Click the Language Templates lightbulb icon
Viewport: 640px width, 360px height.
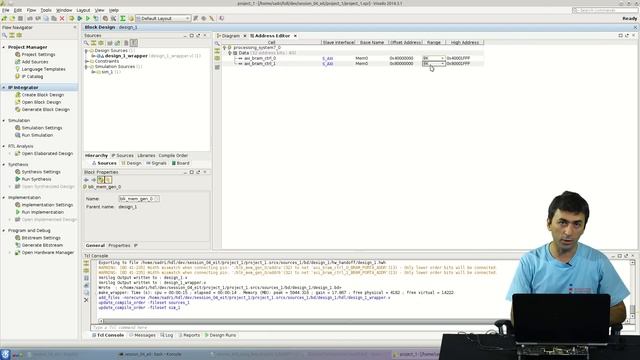click(x=18, y=69)
